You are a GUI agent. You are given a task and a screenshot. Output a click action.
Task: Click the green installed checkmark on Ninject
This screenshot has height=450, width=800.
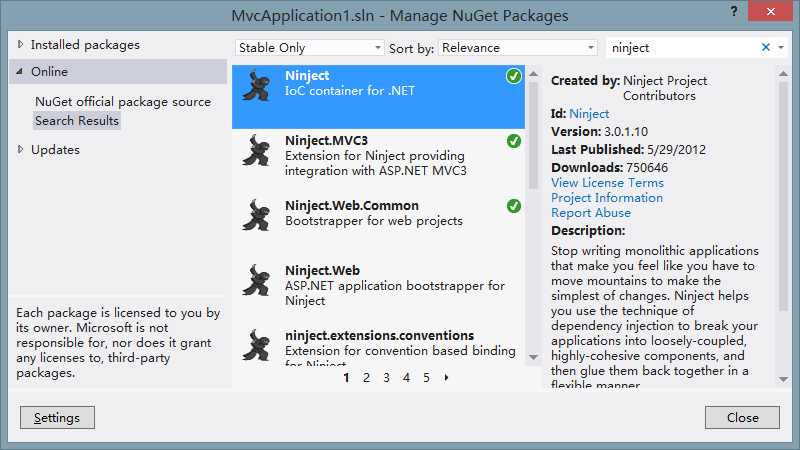(x=514, y=77)
